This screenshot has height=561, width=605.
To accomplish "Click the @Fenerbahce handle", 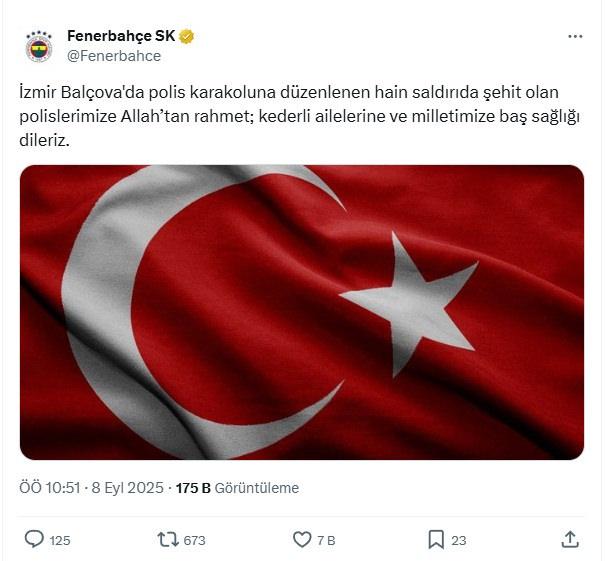I will pos(114,56).
